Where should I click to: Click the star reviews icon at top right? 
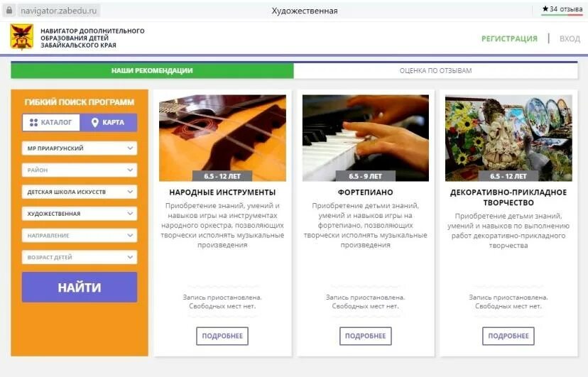pyautogui.click(x=545, y=9)
